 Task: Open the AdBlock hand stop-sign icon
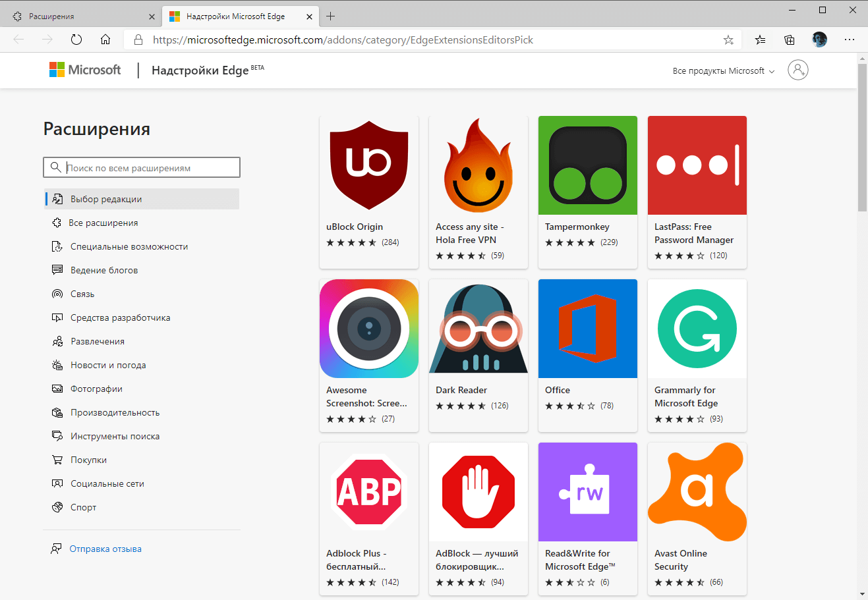tap(478, 492)
